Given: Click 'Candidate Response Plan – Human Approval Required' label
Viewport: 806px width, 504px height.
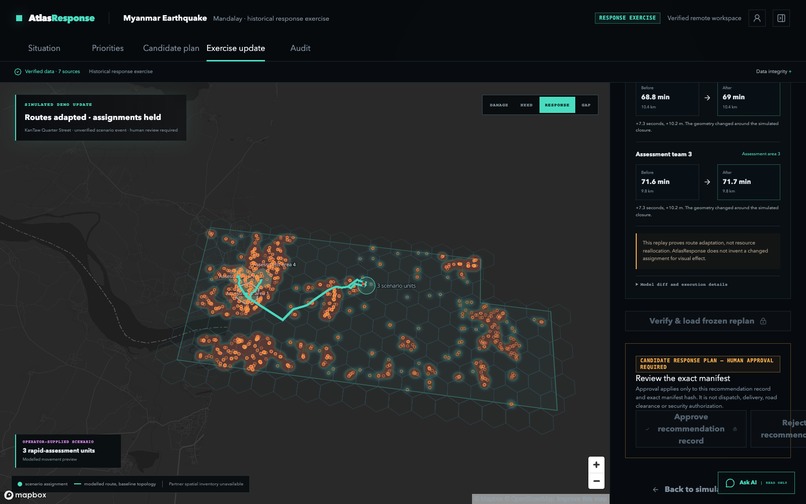Looking at the screenshot, I should 707,364.
